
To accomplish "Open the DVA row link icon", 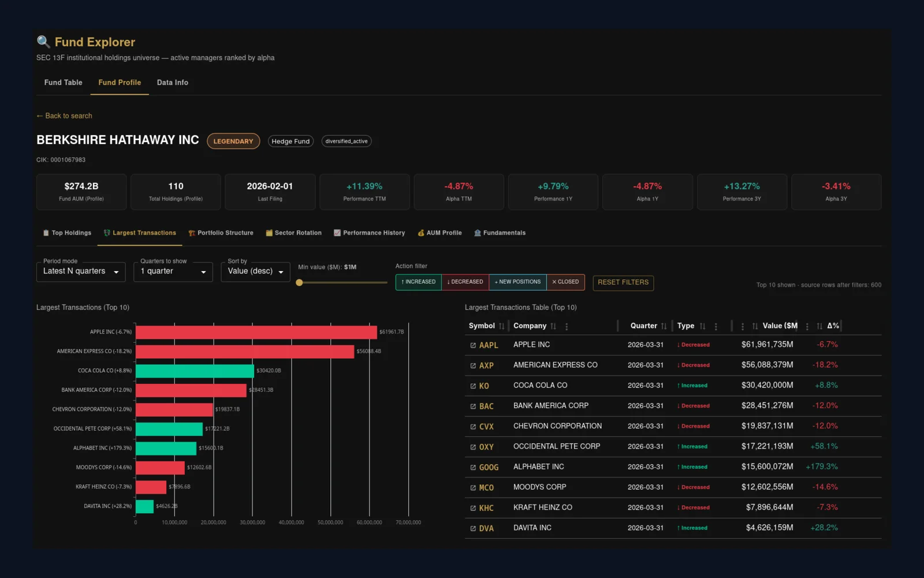I will pyautogui.click(x=473, y=528).
